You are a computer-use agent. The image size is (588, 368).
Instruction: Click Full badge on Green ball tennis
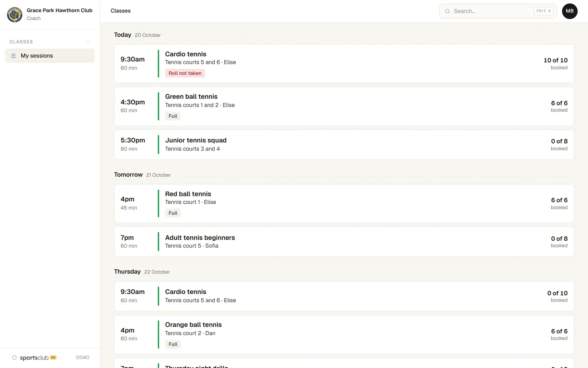click(173, 116)
